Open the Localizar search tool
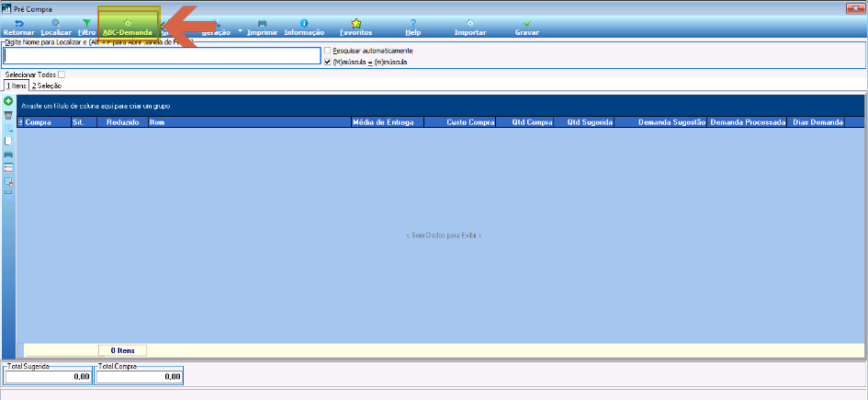 pos(56,29)
